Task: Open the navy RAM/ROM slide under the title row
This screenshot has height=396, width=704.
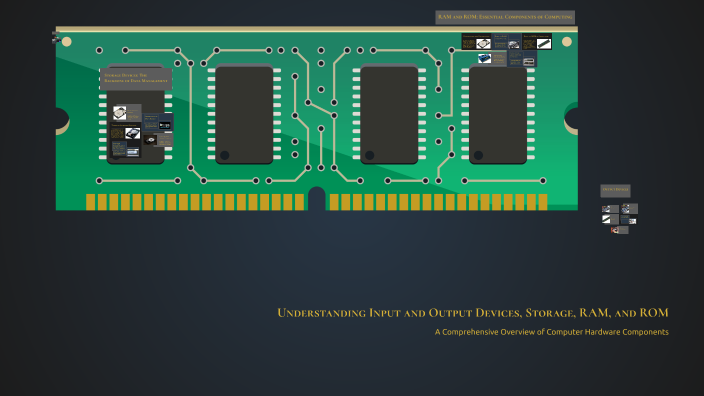Action: click(522, 58)
